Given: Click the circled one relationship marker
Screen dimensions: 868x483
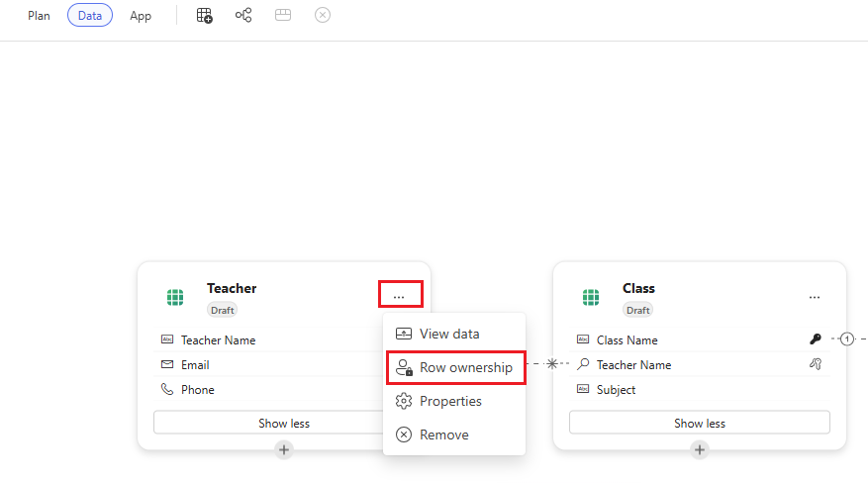Looking at the screenshot, I should point(847,338).
